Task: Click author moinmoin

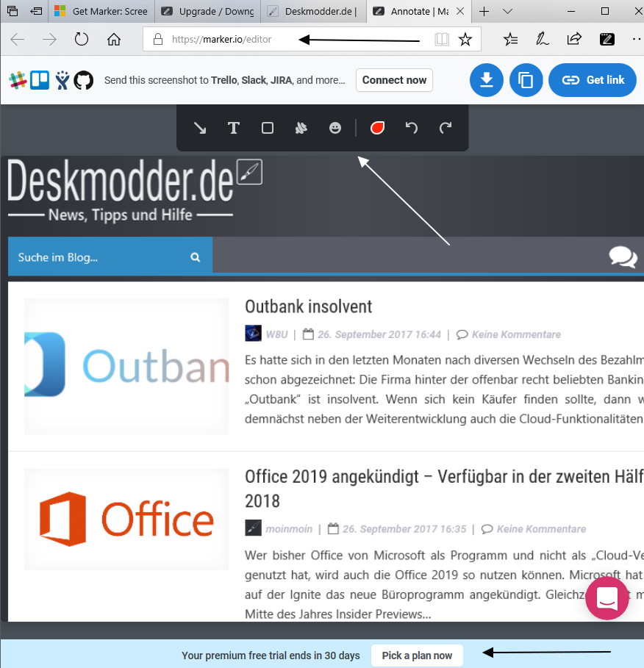Action: coord(289,529)
